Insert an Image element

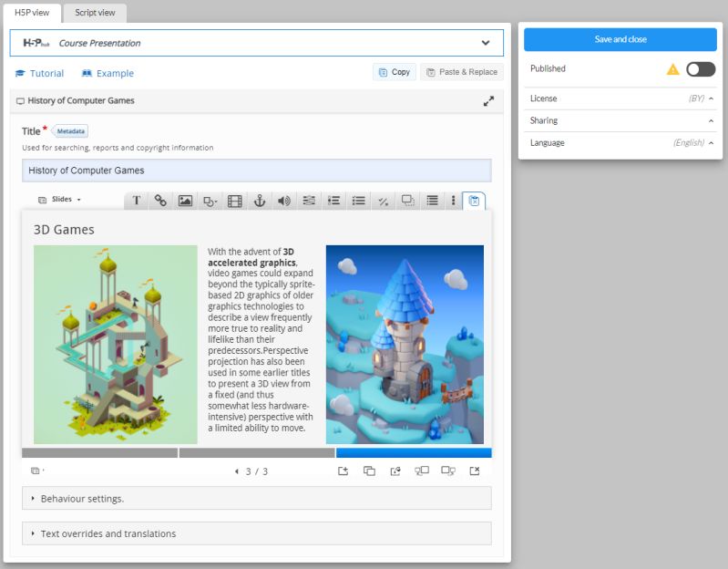click(x=185, y=201)
